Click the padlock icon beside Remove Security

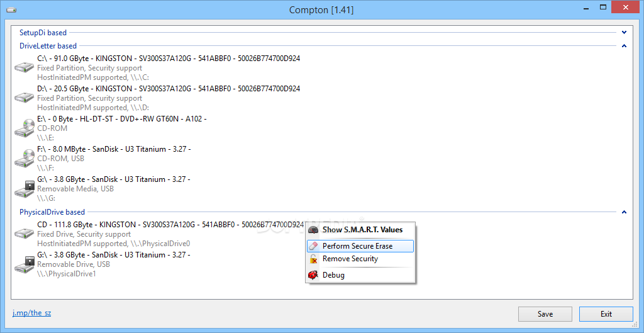point(313,259)
